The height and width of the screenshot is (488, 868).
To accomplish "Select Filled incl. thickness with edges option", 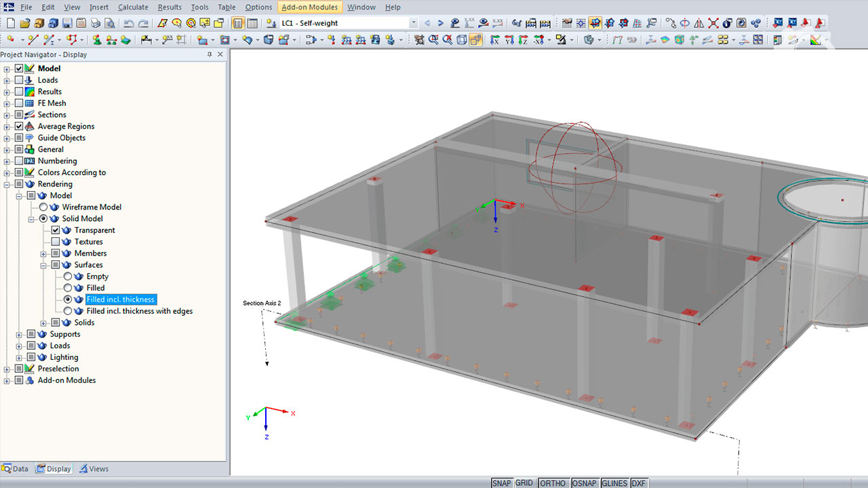I will pos(68,311).
